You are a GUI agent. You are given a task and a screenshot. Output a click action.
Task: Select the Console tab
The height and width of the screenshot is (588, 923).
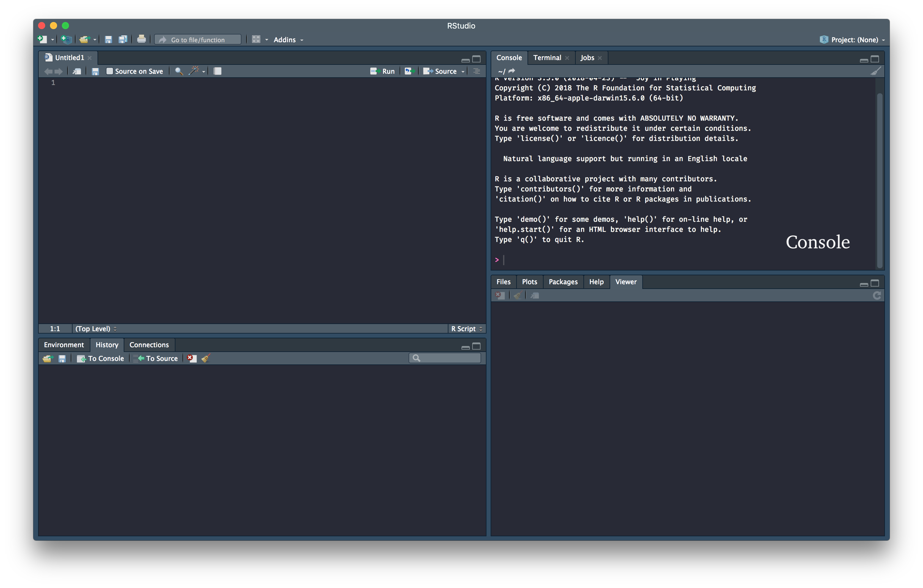[x=509, y=57]
